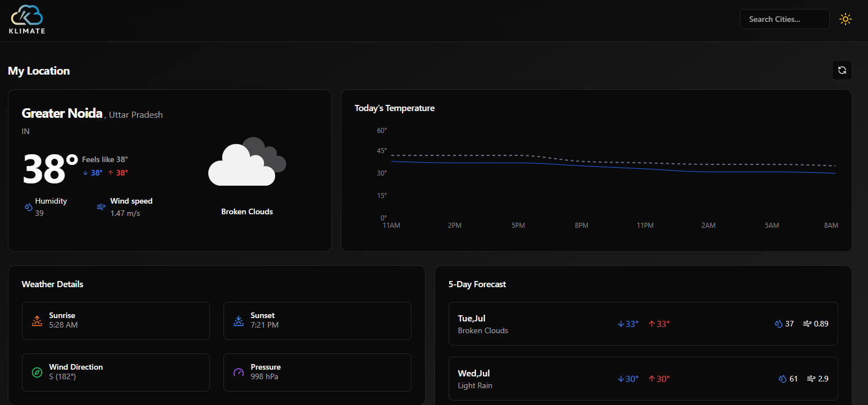Click the My Location heading
Image resolution: width=868 pixels, height=405 pixels.
(39, 71)
